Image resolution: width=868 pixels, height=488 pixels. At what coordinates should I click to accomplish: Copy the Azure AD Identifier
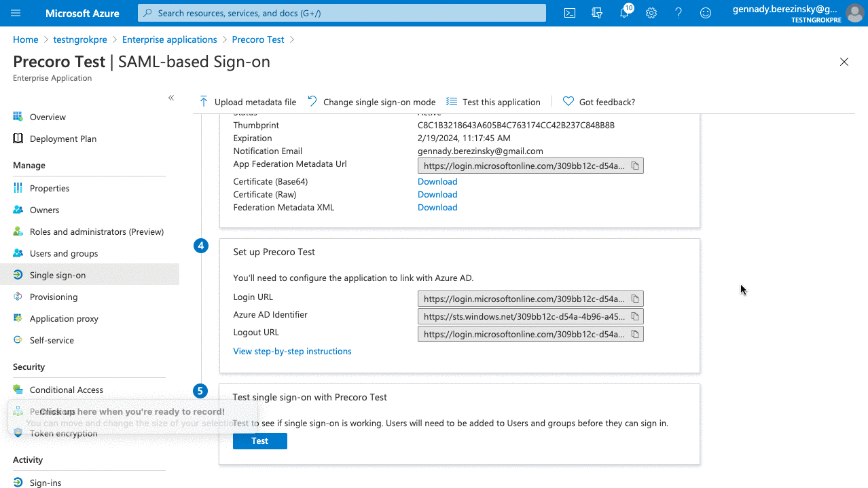pyautogui.click(x=635, y=316)
